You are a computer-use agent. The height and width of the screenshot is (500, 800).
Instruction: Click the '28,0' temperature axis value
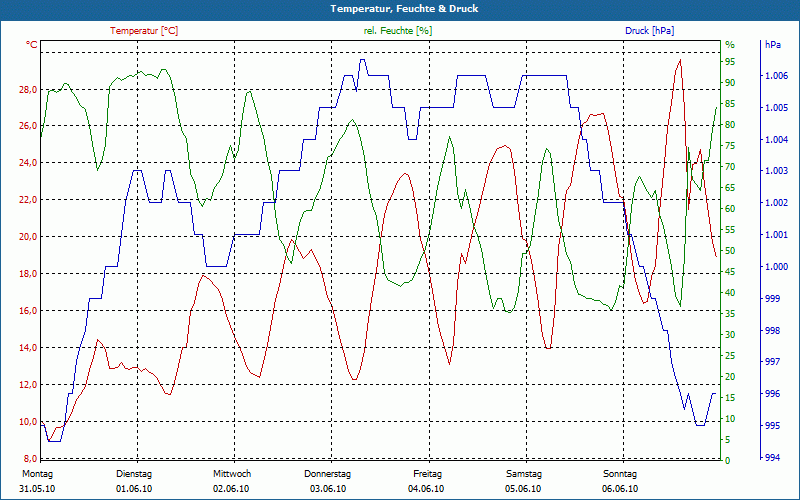coord(28,90)
